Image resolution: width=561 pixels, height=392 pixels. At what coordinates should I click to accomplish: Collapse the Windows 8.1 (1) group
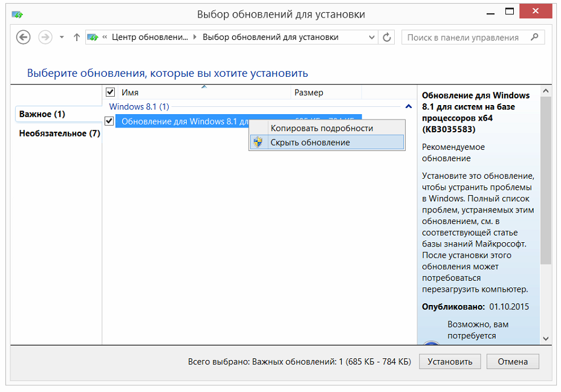(x=409, y=106)
